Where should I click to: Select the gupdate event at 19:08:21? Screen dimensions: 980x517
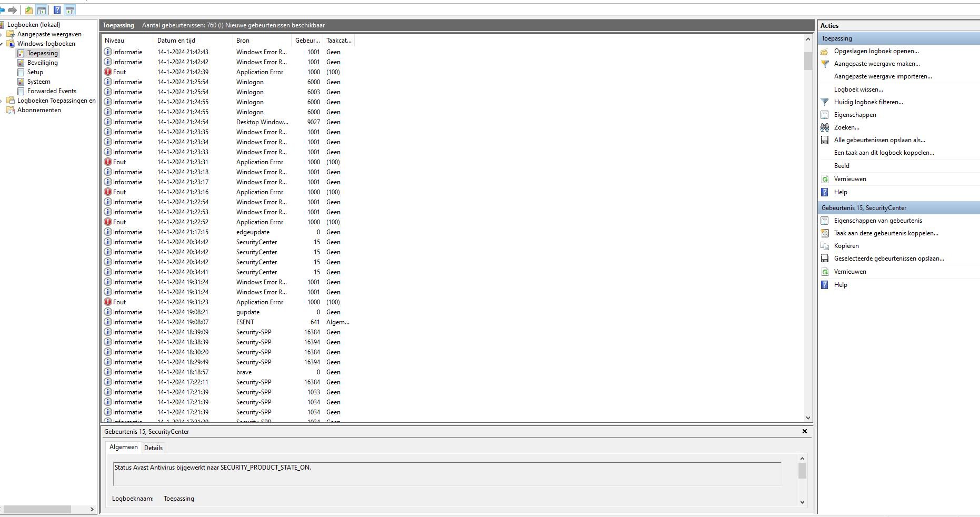pos(228,312)
